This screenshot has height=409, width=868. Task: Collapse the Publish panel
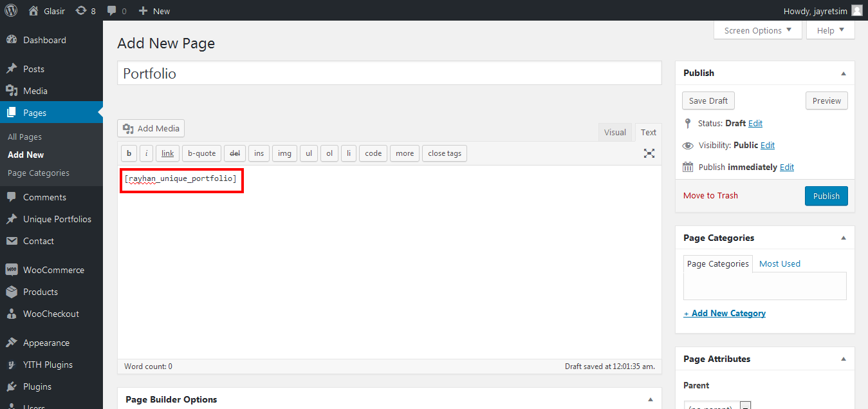click(844, 73)
